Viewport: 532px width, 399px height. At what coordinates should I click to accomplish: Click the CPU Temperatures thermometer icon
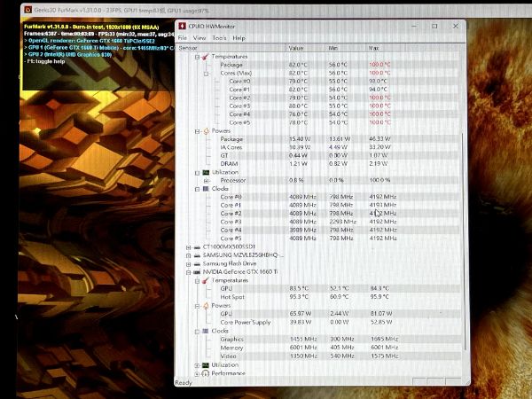(206, 57)
